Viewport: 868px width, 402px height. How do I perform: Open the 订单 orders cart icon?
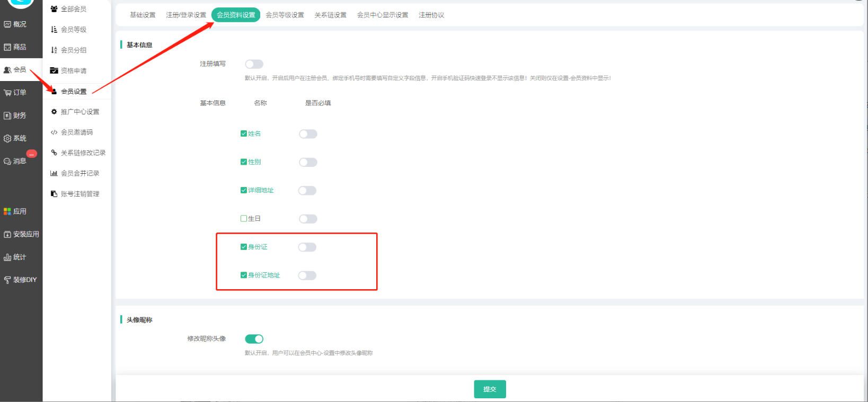tap(7, 93)
